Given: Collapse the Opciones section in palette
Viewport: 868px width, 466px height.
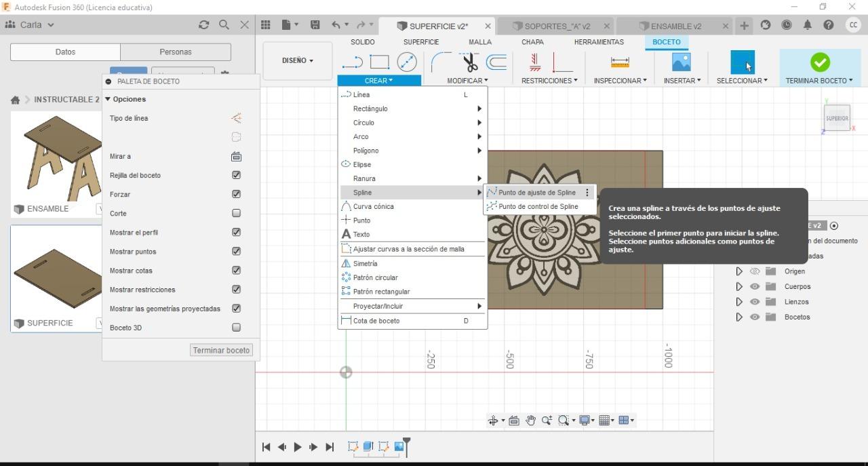Looking at the screenshot, I should coord(108,99).
